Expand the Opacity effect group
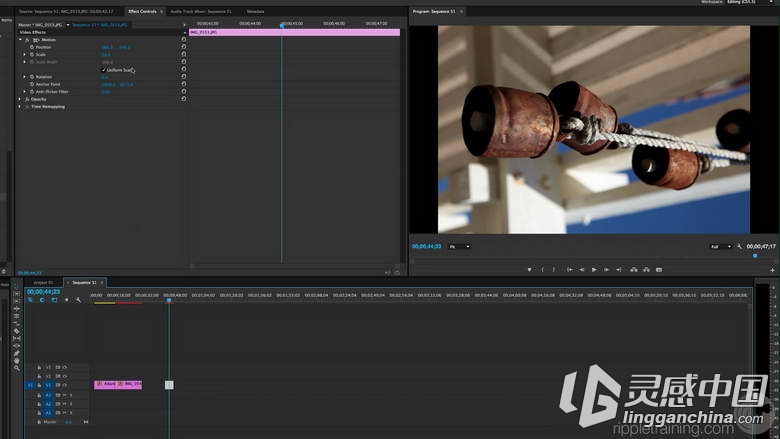 (20, 99)
